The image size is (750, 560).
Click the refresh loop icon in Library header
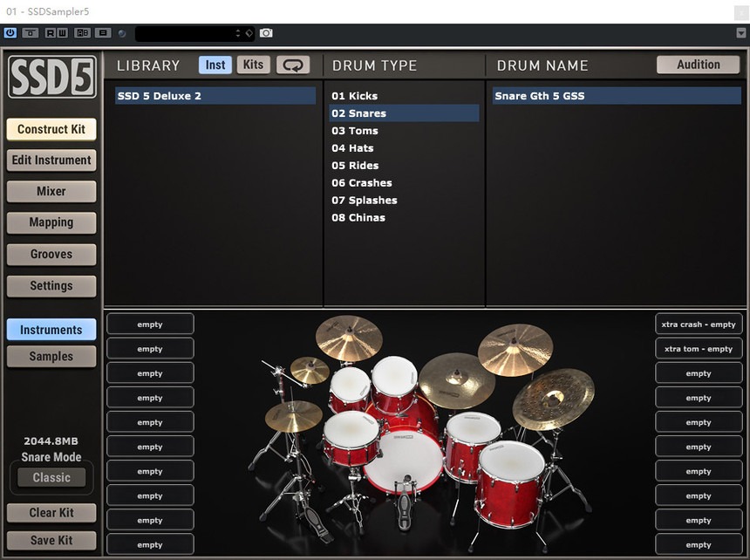(293, 65)
